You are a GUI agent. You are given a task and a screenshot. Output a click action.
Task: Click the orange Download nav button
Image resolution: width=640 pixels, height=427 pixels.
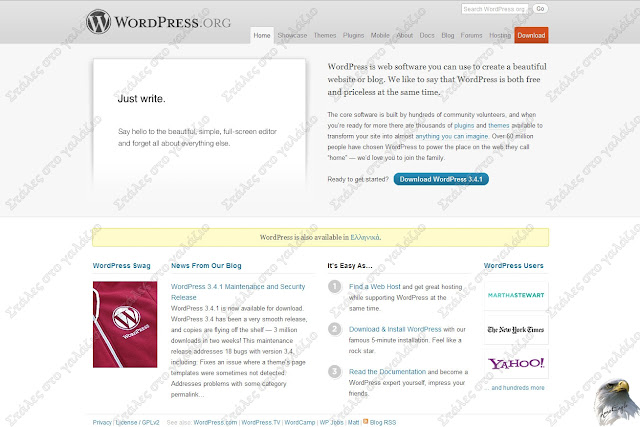[531, 35]
